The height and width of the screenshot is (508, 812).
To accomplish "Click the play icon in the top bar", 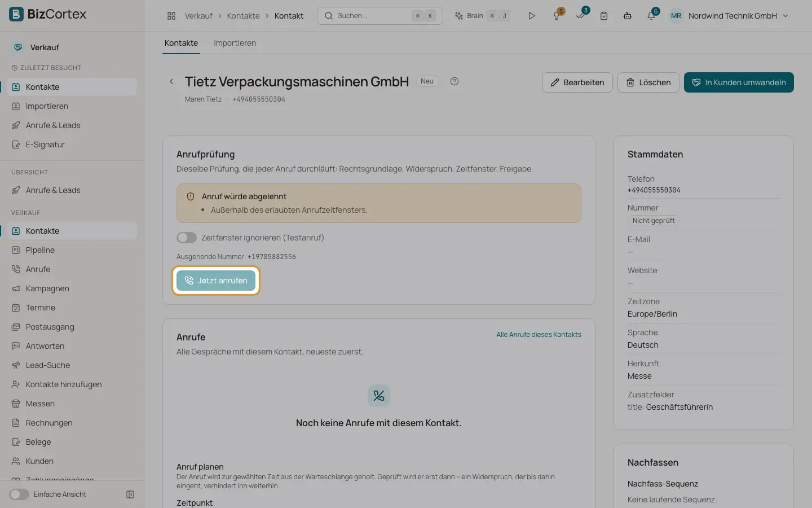I will (x=532, y=16).
